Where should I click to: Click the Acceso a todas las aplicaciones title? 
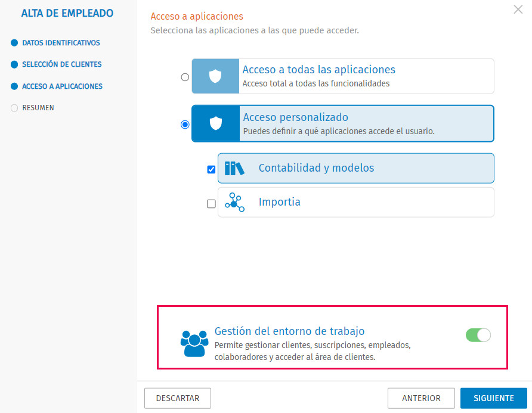pyautogui.click(x=319, y=70)
